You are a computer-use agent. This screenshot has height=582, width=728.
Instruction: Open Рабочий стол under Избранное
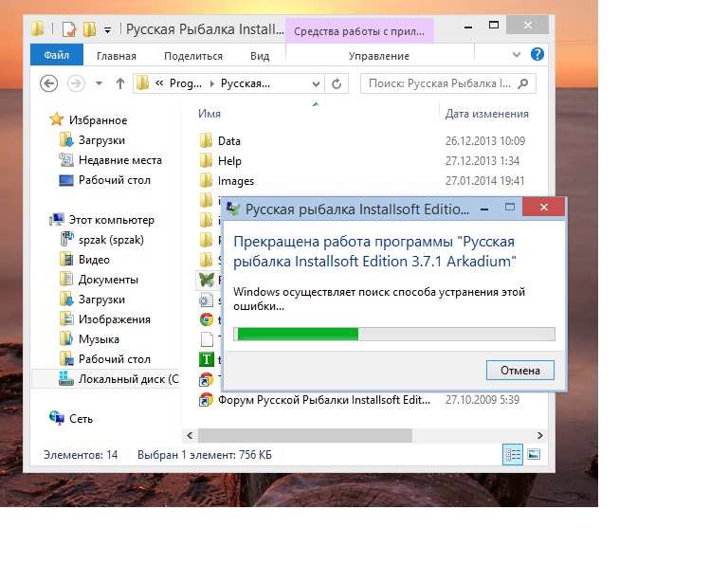(x=105, y=180)
